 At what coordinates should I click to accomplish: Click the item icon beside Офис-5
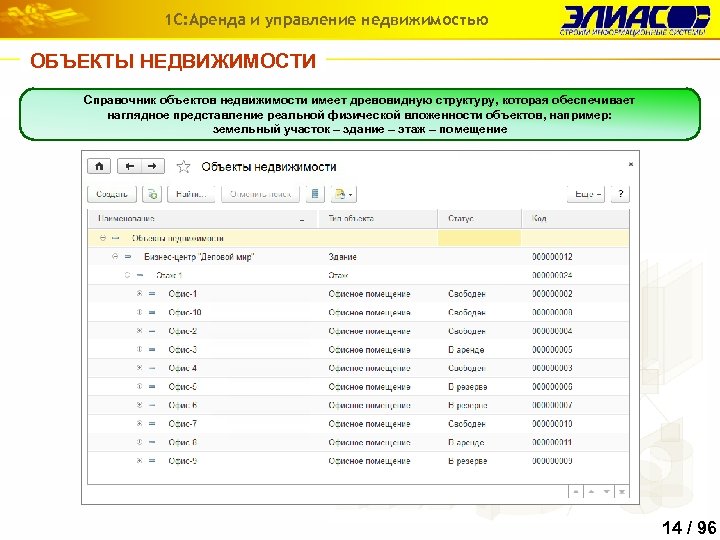pyautogui.click(x=152, y=387)
